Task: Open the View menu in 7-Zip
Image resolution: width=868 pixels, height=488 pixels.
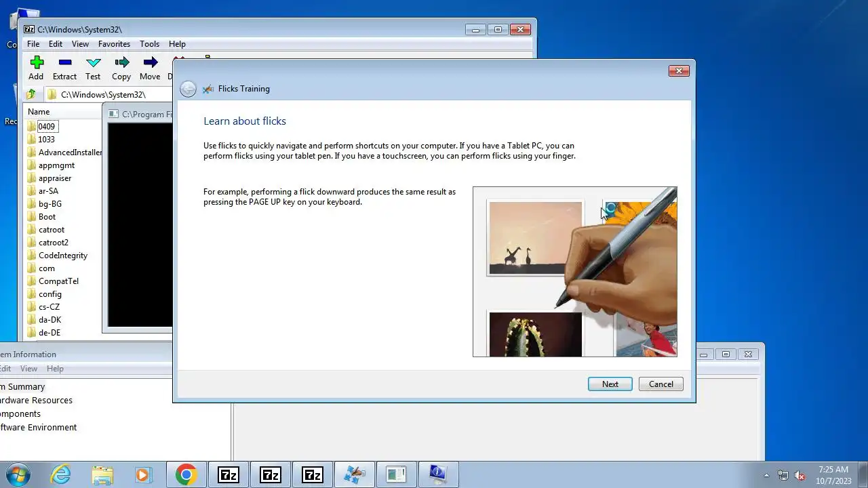Action: (x=80, y=44)
